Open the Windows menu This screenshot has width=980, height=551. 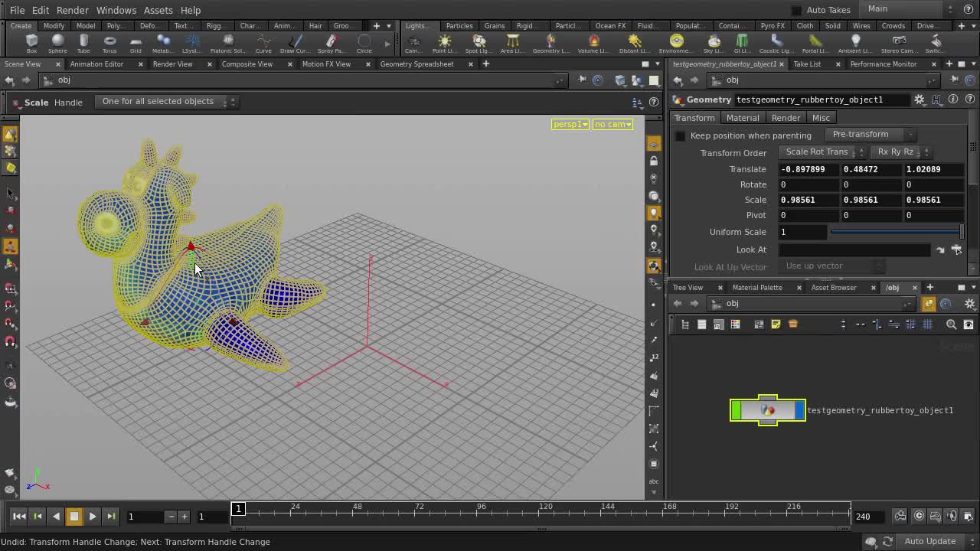pos(116,10)
